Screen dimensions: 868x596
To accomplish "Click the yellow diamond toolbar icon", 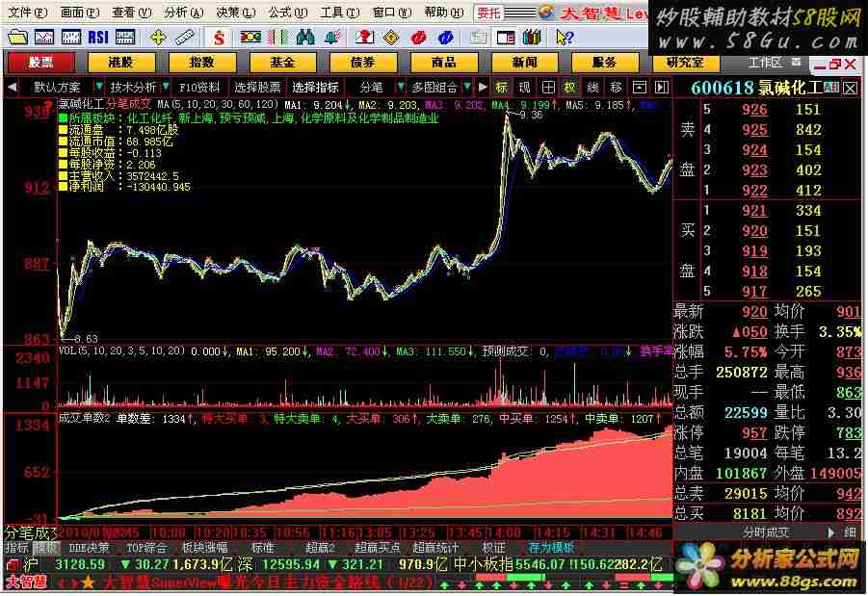I will tap(391, 38).
